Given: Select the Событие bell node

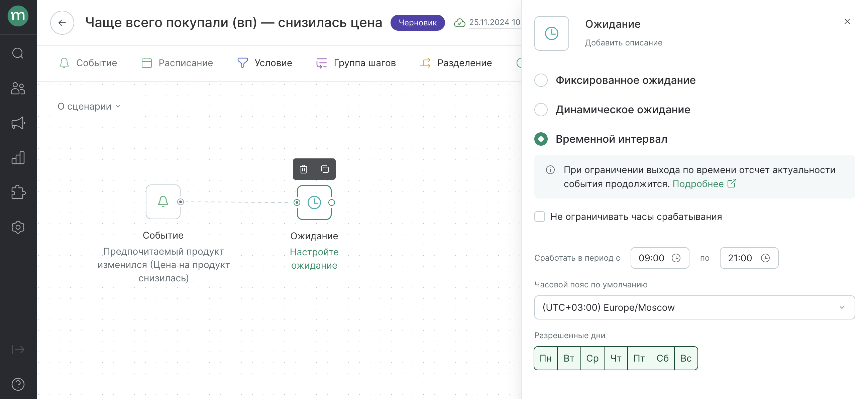Looking at the screenshot, I should [x=163, y=202].
